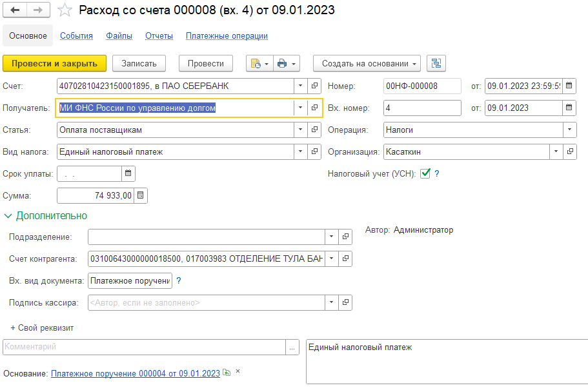
Task: Click the Получатель field with МИ ФНС России
Action: (175, 108)
